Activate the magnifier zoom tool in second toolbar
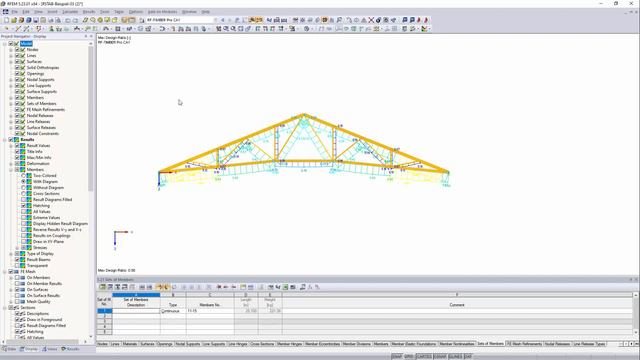This screenshot has height=360, width=640. pos(233,29)
